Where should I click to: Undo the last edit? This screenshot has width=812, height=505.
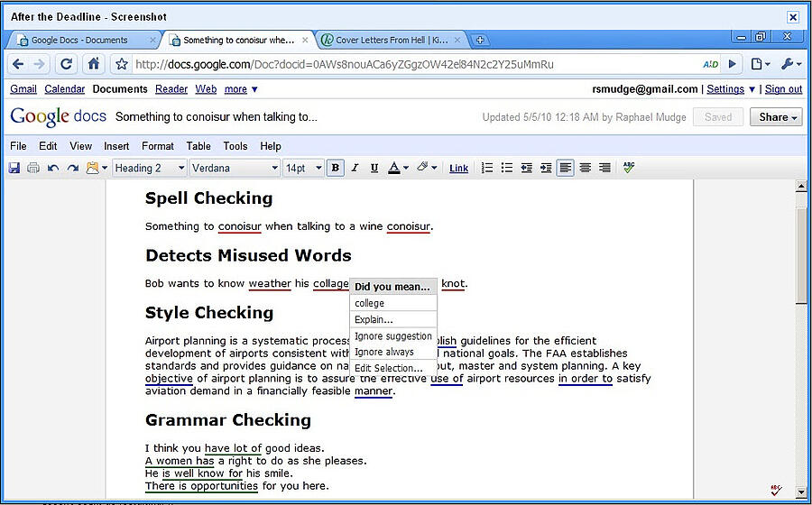(x=53, y=168)
